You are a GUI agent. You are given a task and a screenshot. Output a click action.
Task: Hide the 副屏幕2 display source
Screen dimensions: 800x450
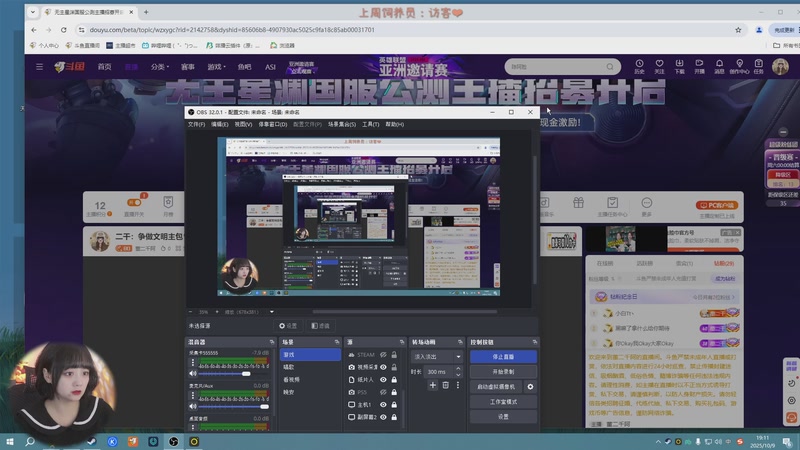click(383, 417)
